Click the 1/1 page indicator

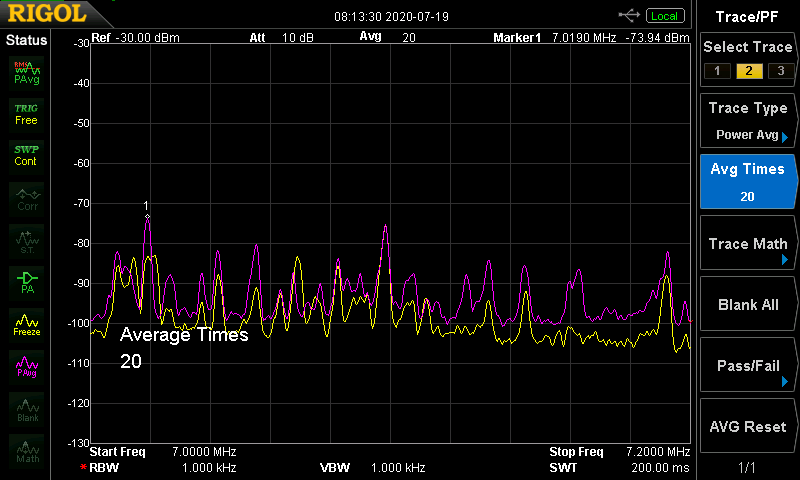(747, 467)
